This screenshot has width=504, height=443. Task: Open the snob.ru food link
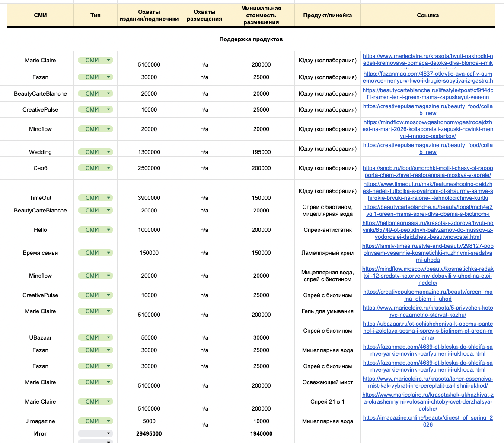click(428, 171)
